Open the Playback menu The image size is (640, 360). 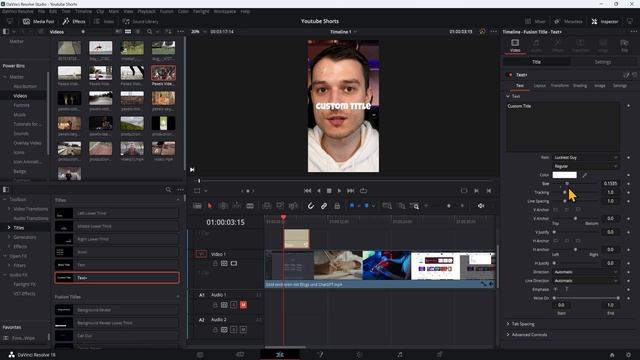click(146, 11)
